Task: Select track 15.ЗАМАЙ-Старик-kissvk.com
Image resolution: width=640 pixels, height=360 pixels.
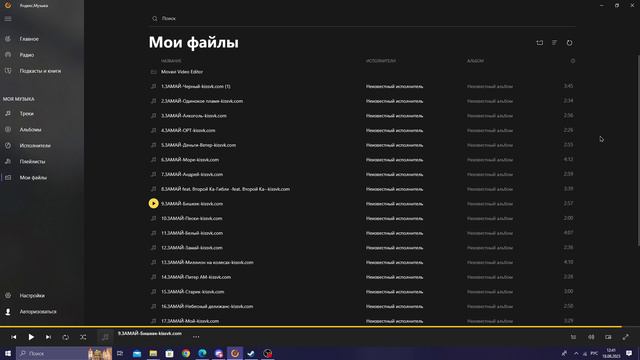Action: click(362, 292)
